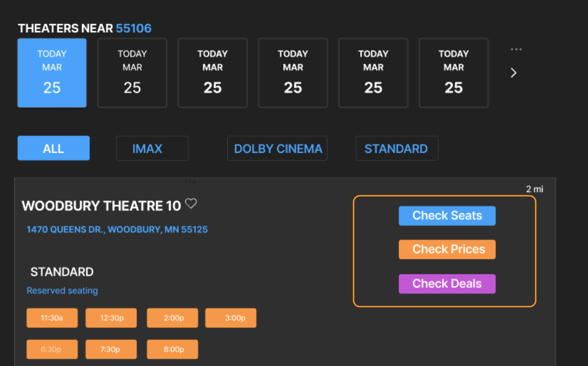Select the second Mar 25 date card
Image resolution: width=588 pixels, height=366 pixels.
click(132, 73)
